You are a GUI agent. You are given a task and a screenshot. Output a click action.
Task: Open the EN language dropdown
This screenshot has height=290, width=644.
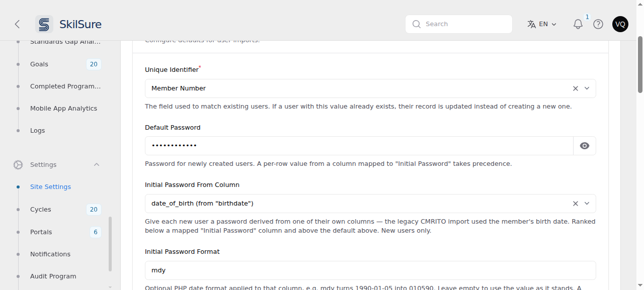pos(542,24)
